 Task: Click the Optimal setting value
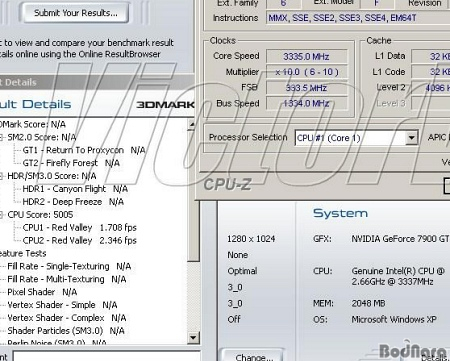pos(242,271)
